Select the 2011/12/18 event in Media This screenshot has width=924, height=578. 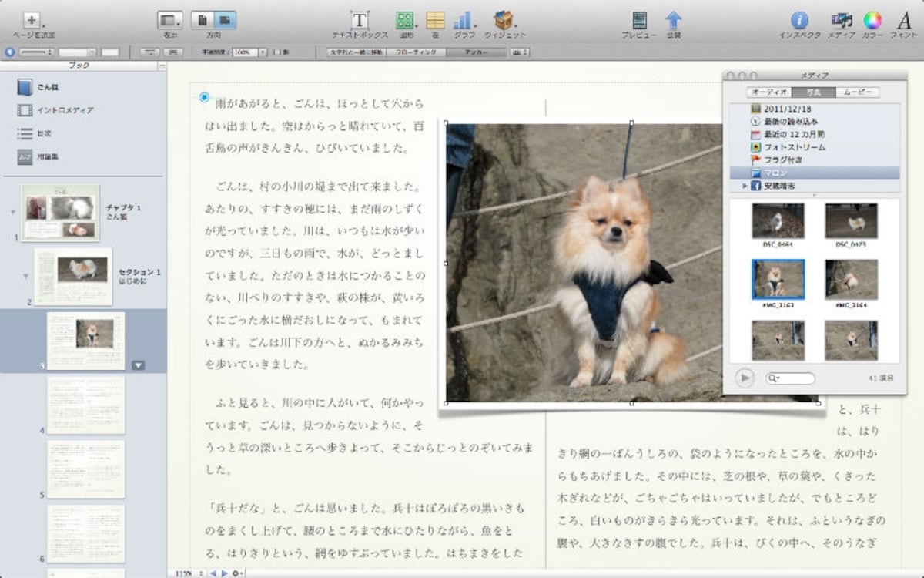pos(815,109)
